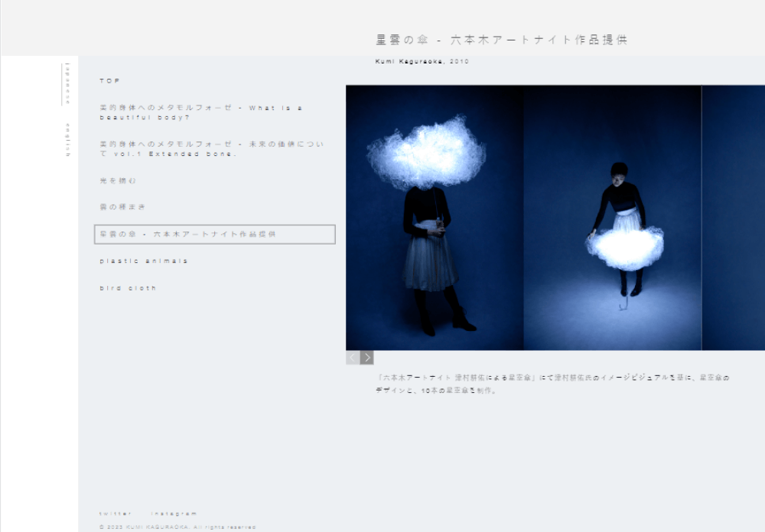Open the plastic animals project

click(x=143, y=261)
